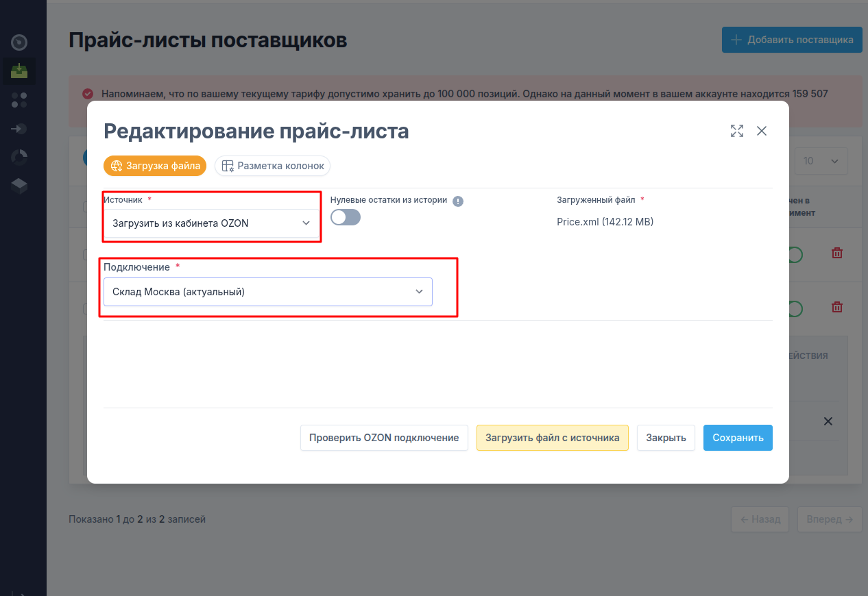The height and width of the screenshot is (596, 868).
Task: Click the green inbox price-lists sidebar icon
Action: [20, 71]
